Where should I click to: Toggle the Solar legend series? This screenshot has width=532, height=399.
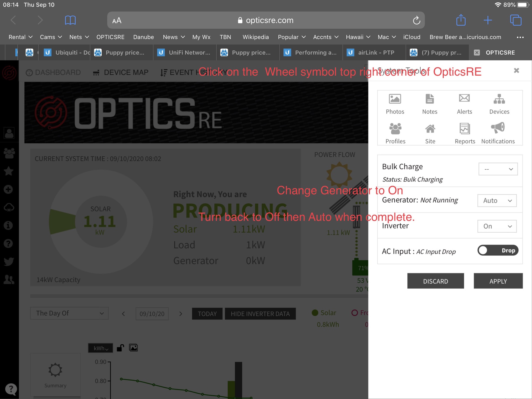click(324, 313)
